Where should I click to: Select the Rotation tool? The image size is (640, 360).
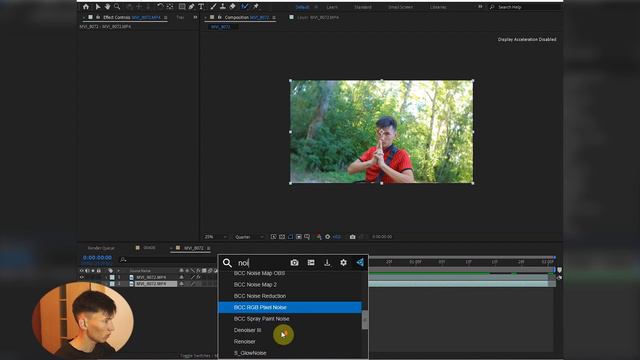(x=160, y=7)
